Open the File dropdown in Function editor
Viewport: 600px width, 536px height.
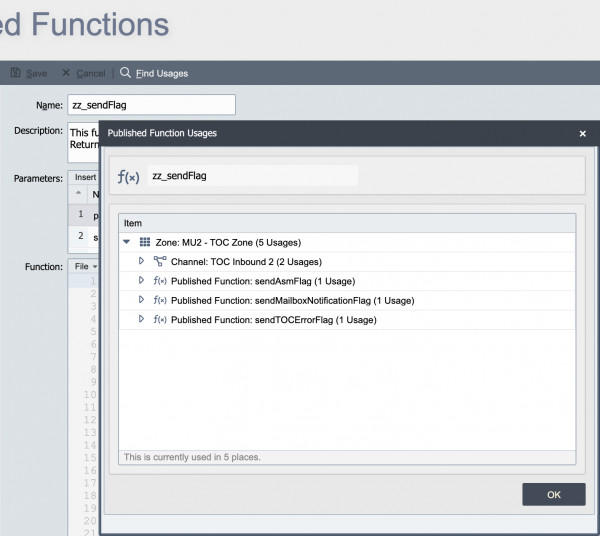point(86,266)
